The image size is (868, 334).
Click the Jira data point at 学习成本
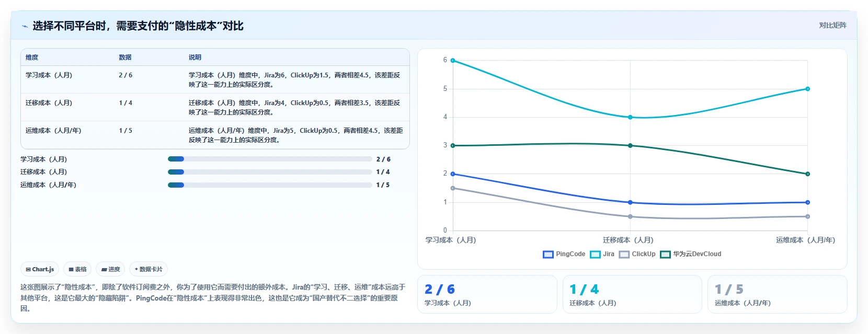453,61
